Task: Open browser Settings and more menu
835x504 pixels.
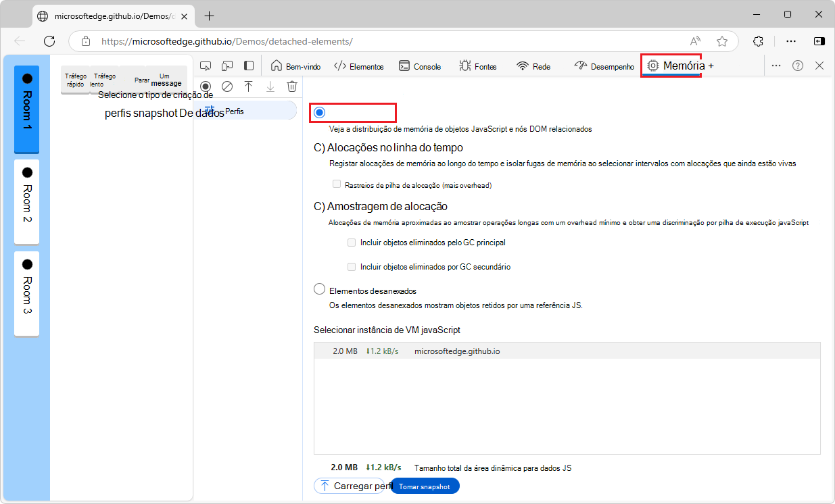Action: (x=791, y=41)
